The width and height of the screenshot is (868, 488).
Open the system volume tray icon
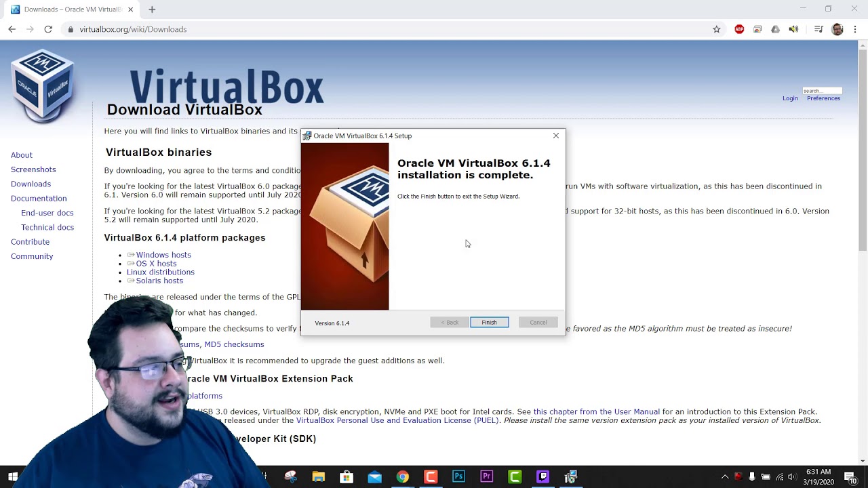[x=792, y=476]
